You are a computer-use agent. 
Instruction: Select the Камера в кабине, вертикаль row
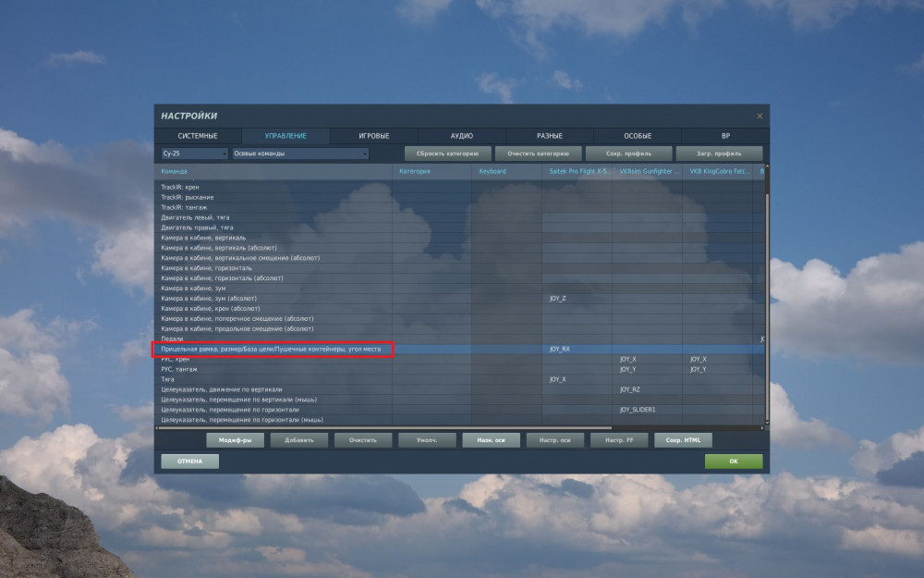pyautogui.click(x=459, y=238)
